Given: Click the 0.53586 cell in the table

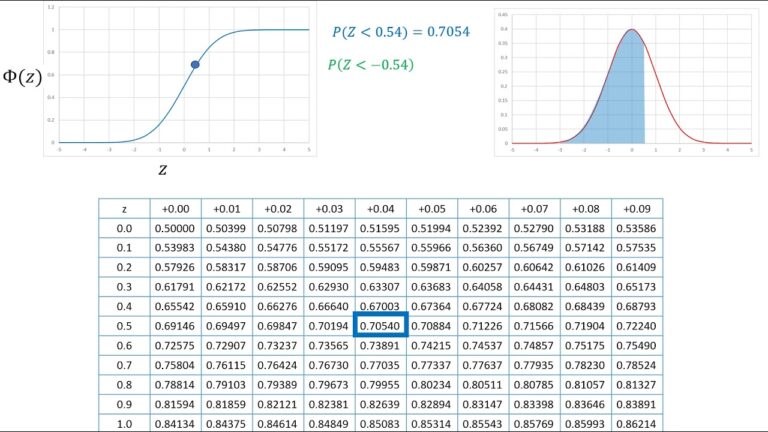Looking at the screenshot, I should 637,229.
